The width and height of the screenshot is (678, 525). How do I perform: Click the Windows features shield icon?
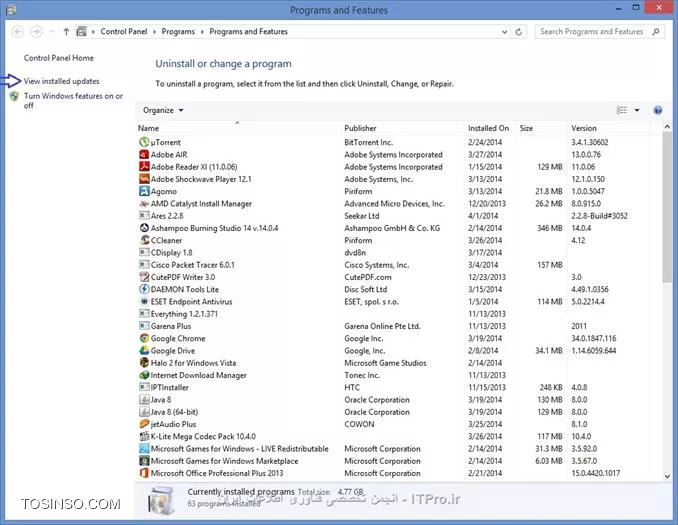[x=15, y=96]
